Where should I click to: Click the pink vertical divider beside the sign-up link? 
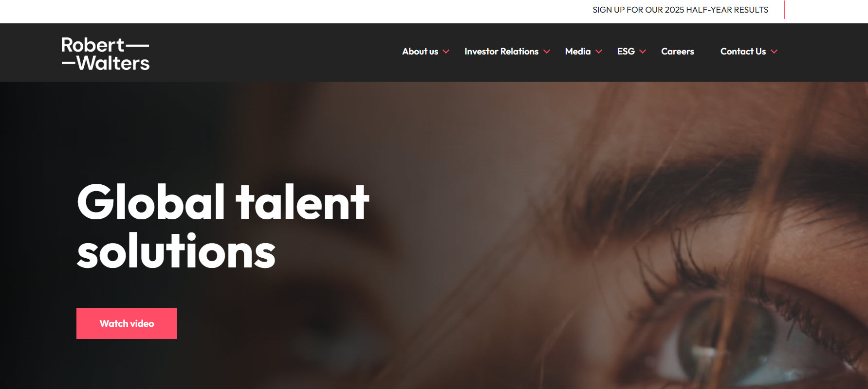(x=784, y=10)
